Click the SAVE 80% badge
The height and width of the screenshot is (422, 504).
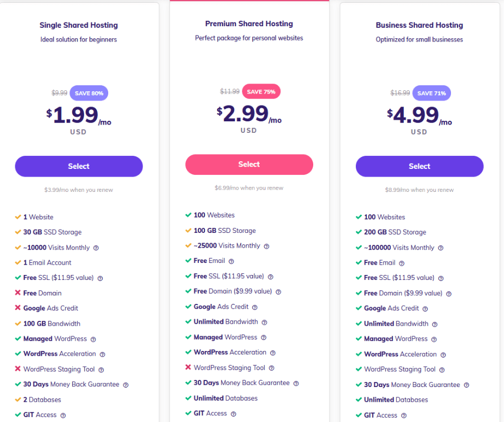click(x=89, y=93)
